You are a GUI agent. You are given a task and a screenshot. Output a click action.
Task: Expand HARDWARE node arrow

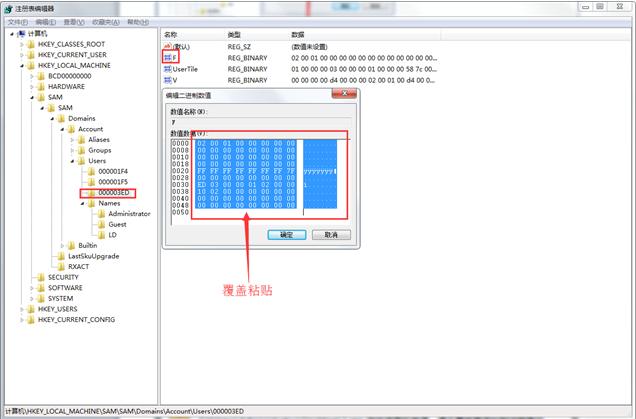[x=32, y=86]
